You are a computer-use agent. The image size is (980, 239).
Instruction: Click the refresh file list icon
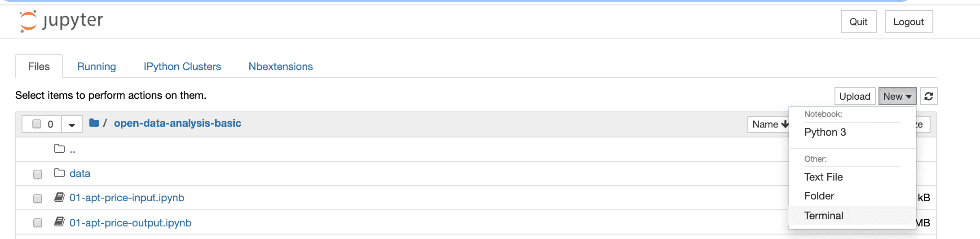coord(928,96)
